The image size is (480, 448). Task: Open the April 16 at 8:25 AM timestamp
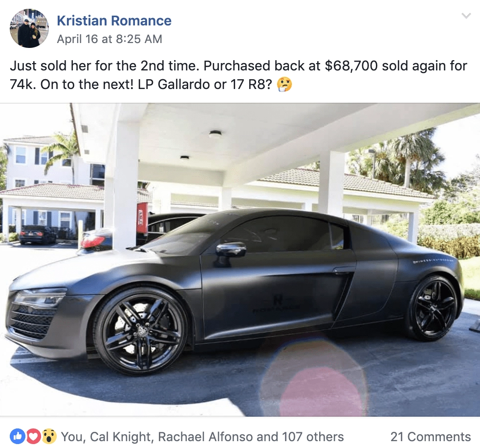pyautogui.click(x=109, y=39)
